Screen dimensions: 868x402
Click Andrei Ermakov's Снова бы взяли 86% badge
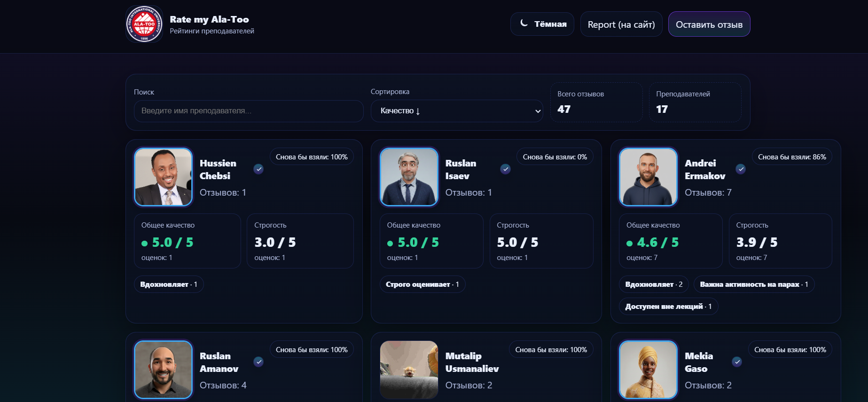792,157
